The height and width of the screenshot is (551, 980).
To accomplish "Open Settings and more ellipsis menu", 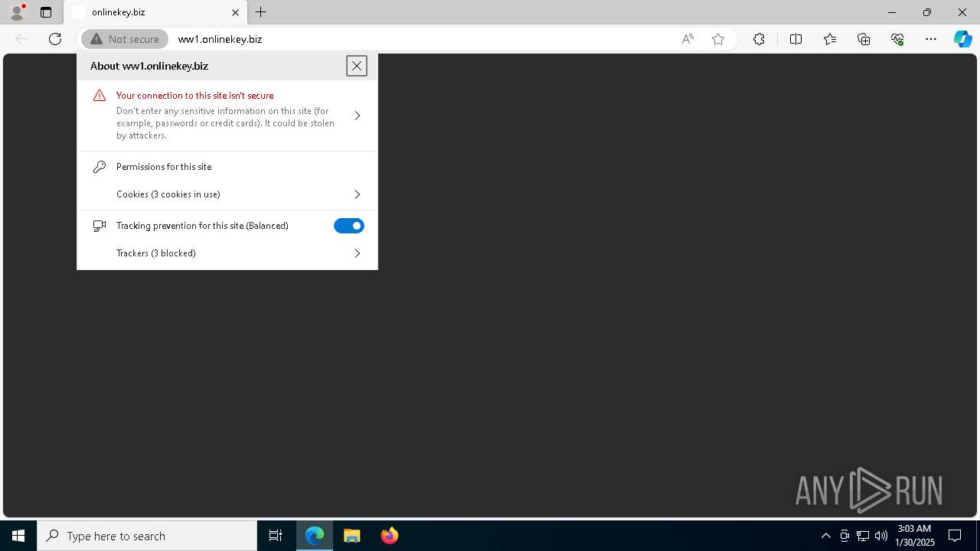I will 931,39.
